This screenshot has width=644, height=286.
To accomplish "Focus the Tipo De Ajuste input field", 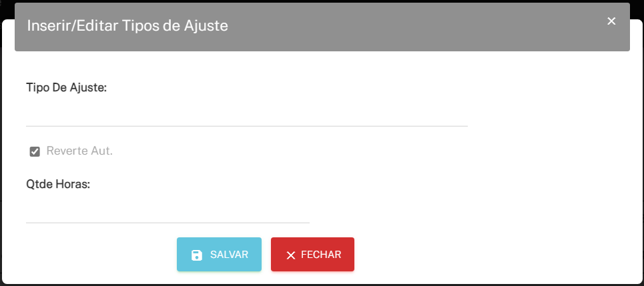I will pyautogui.click(x=247, y=114).
